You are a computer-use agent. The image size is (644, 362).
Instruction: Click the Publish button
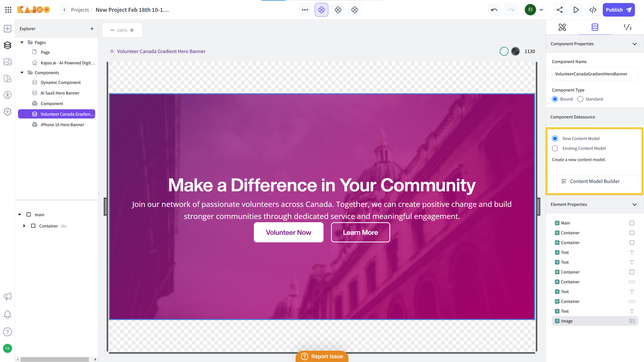618,10
